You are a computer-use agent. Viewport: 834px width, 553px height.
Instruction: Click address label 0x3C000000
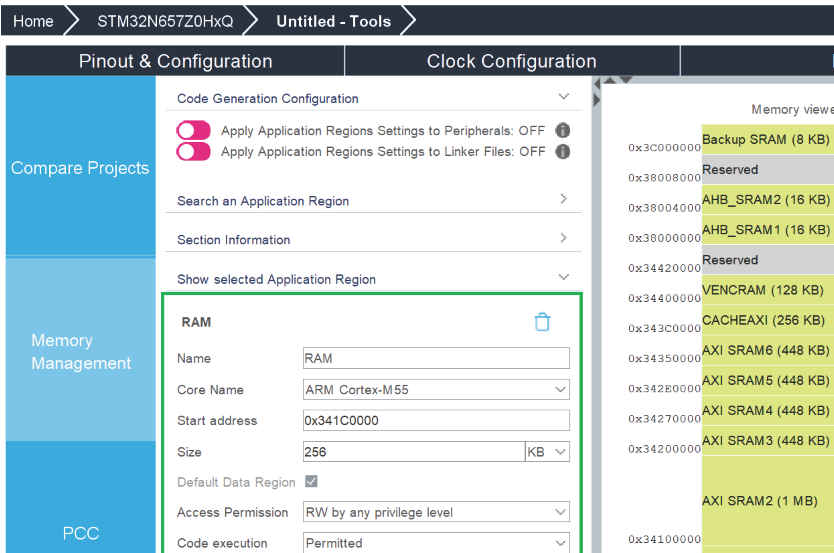(x=664, y=148)
